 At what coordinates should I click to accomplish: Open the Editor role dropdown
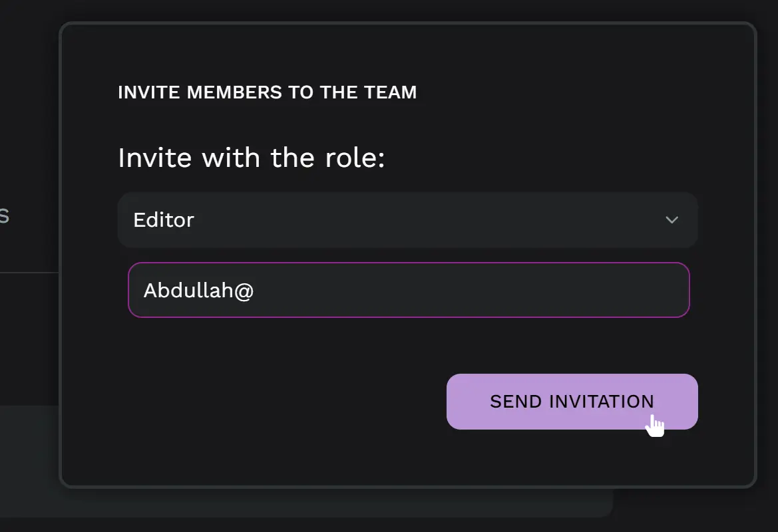(407, 220)
